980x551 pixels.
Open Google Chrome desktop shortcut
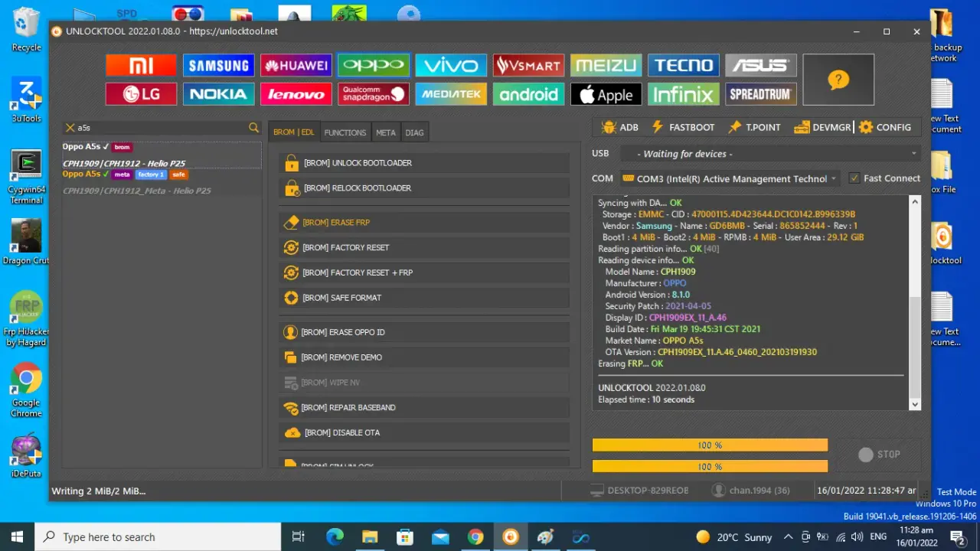[26, 390]
